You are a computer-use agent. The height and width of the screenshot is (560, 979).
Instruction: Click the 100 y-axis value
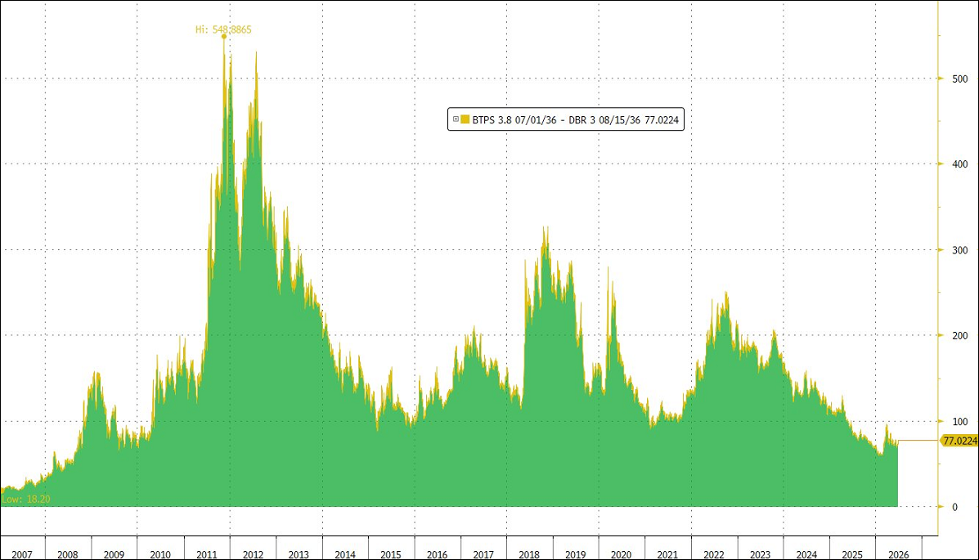(x=959, y=421)
